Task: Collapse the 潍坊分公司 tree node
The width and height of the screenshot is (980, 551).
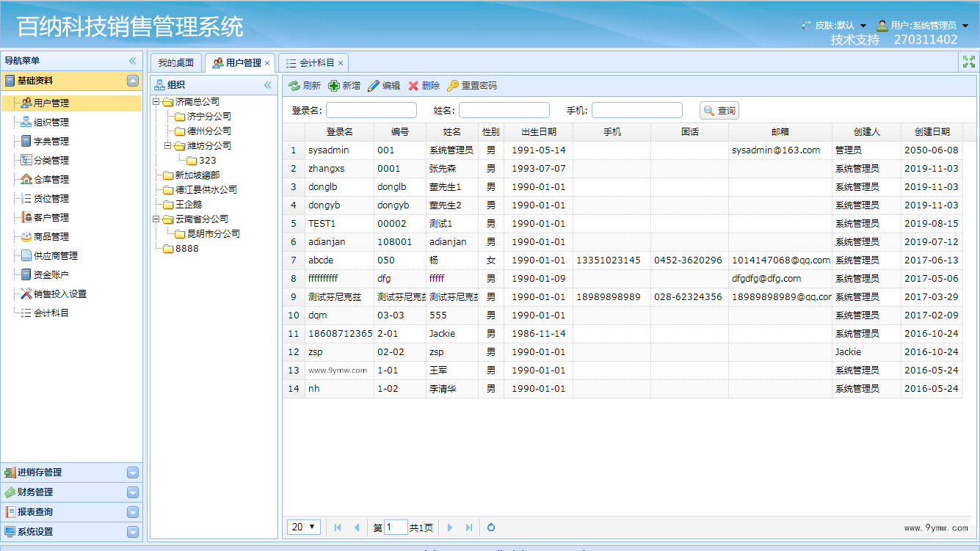Action: click(168, 146)
